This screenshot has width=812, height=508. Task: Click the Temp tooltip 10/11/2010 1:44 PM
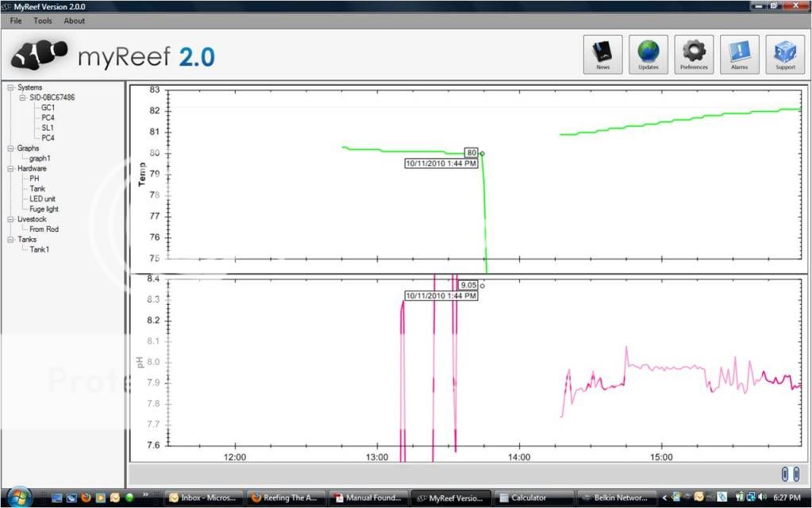coord(441,164)
